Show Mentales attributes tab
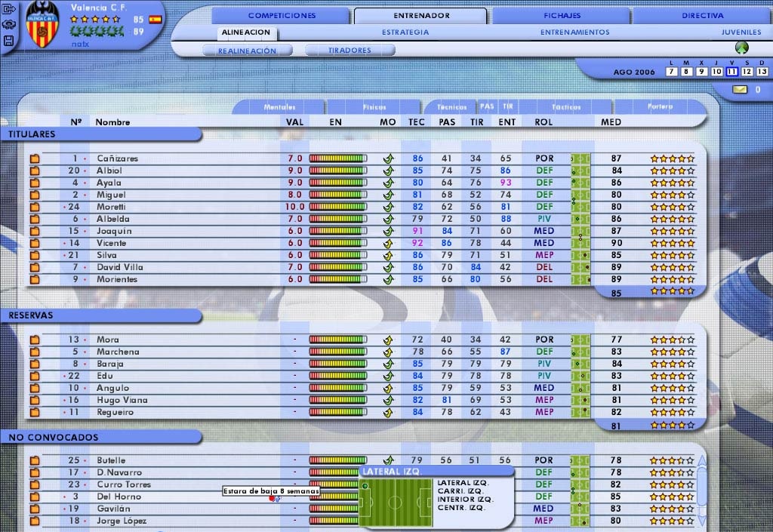This screenshot has width=773, height=532. pos(279,107)
